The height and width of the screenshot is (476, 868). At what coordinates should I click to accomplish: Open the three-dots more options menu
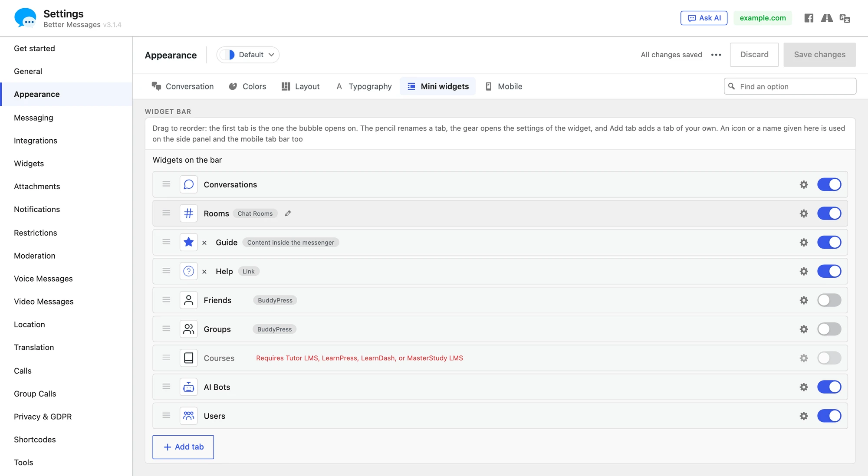point(716,55)
